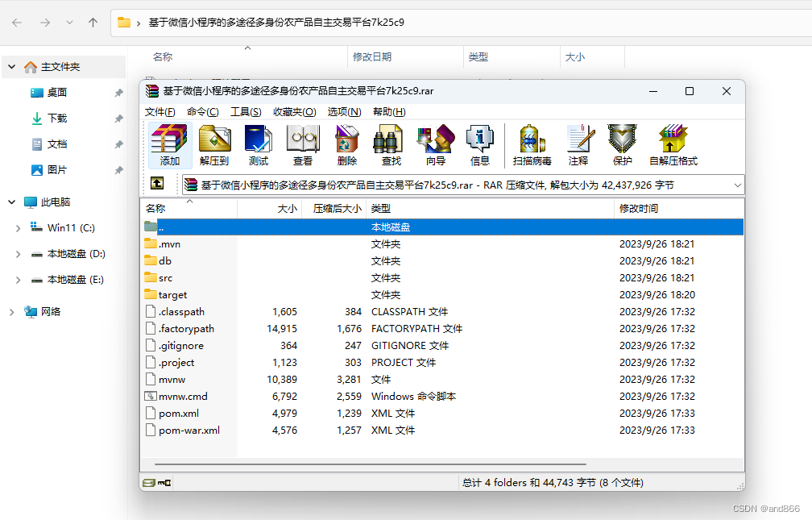Select the .mvn folder row

click(x=443, y=244)
